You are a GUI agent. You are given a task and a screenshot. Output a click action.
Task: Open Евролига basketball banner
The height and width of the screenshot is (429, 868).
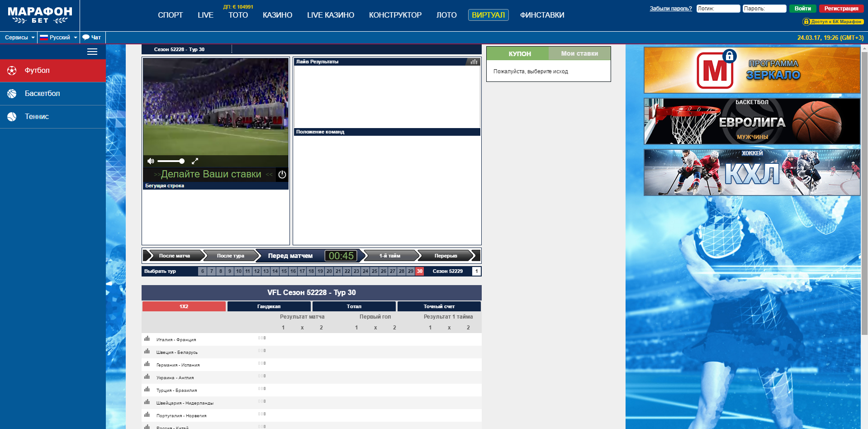click(752, 121)
